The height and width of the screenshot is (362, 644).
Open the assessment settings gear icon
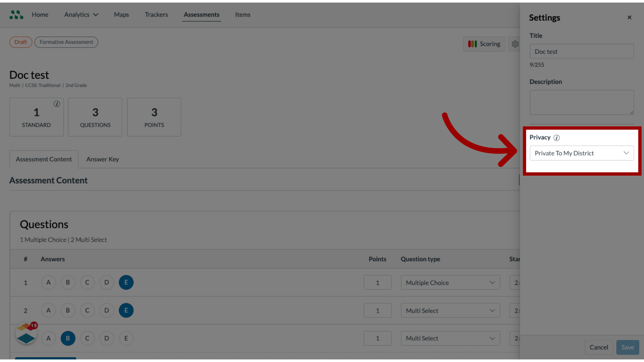pos(515,44)
